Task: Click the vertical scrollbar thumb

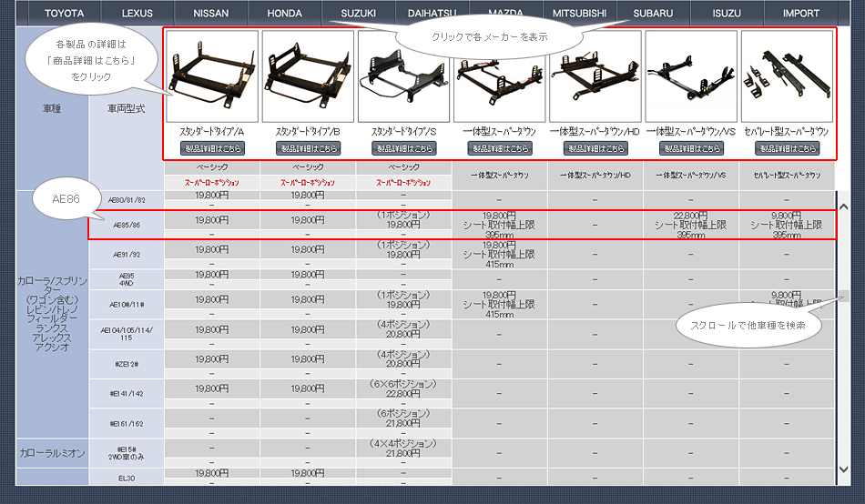Action: pos(843,296)
